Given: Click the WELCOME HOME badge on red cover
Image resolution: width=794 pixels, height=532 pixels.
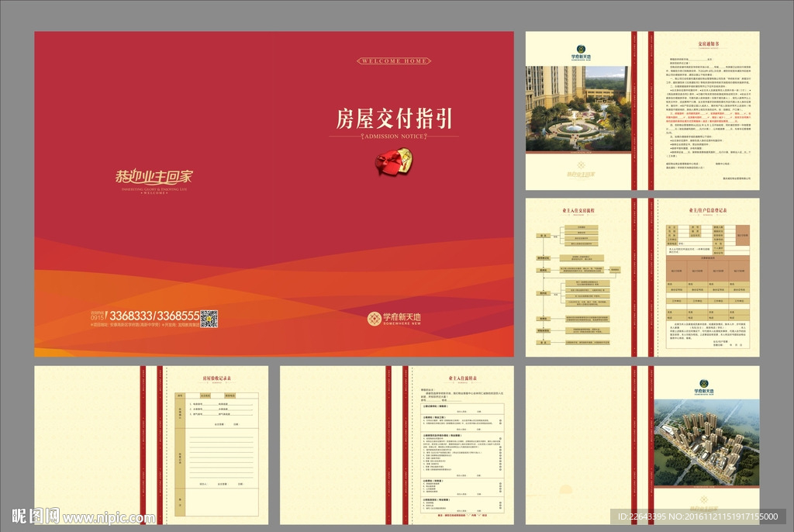Looking at the screenshot, I should [x=394, y=60].
